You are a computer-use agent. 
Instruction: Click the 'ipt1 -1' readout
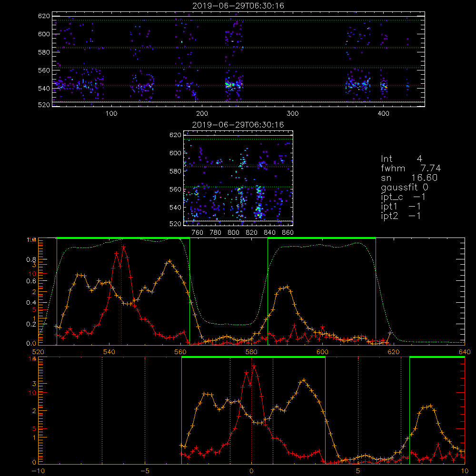point(401,207)
